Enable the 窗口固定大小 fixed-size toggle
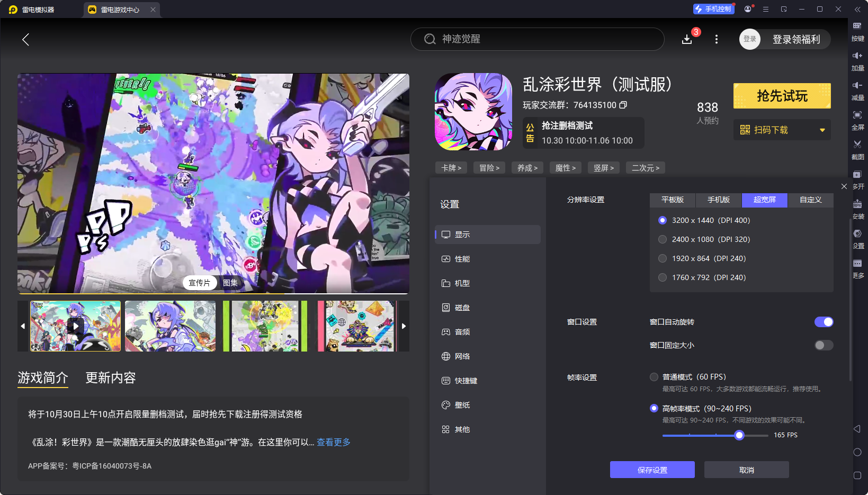Viewport: 868px width, 495px height. [x=823, y=345]
